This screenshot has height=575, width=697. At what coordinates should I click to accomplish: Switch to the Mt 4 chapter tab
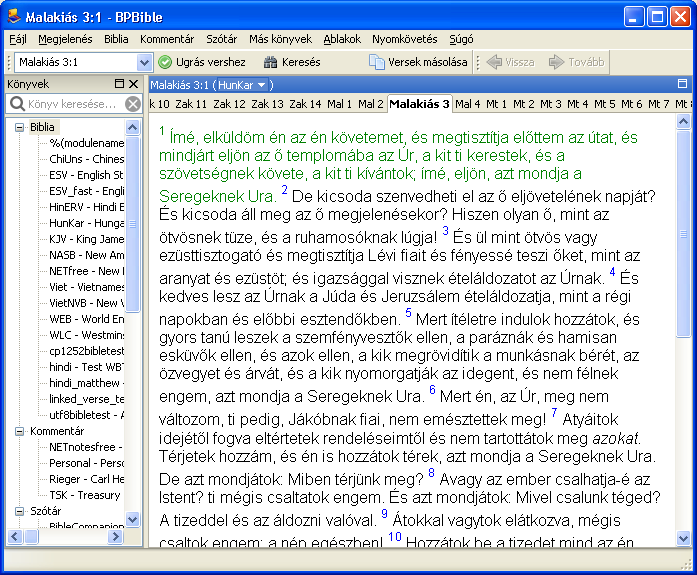(578, 104)
